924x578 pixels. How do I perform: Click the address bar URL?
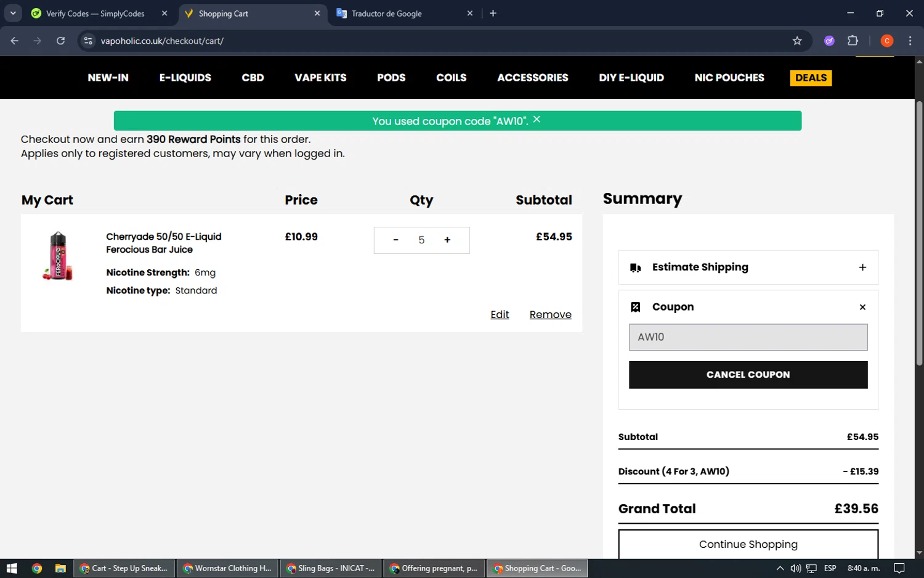[162, 41]
